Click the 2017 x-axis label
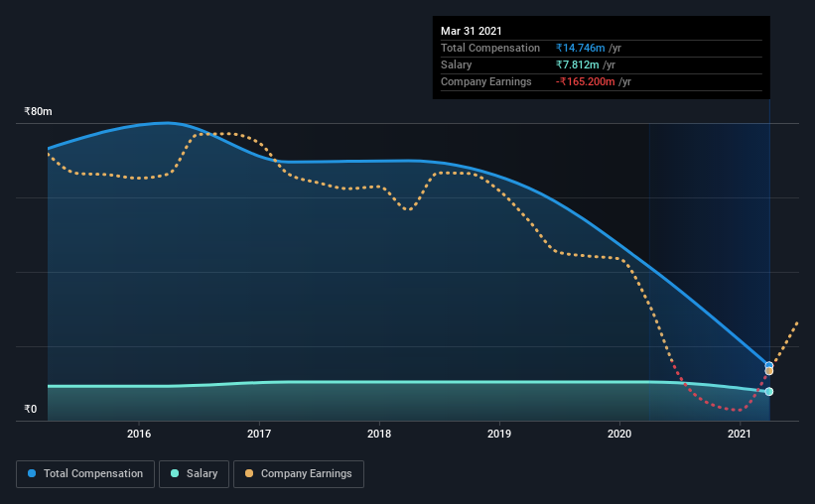815x504 pixels. pos(259,434)
